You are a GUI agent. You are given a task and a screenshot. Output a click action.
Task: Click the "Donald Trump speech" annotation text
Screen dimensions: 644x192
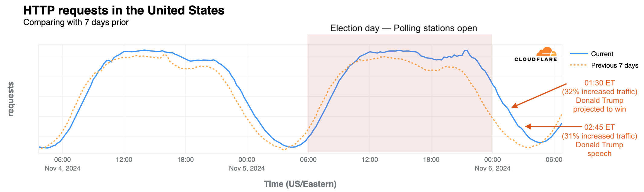(599, 149)
